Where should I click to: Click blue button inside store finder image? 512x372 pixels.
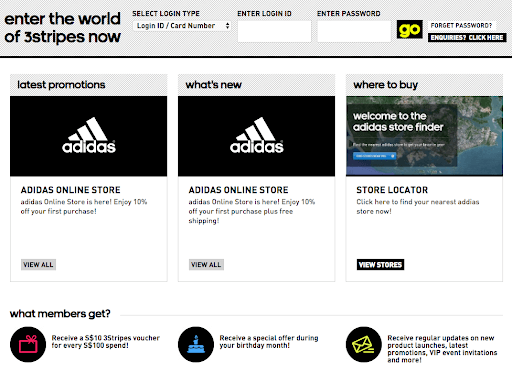[x=374, y=156]
